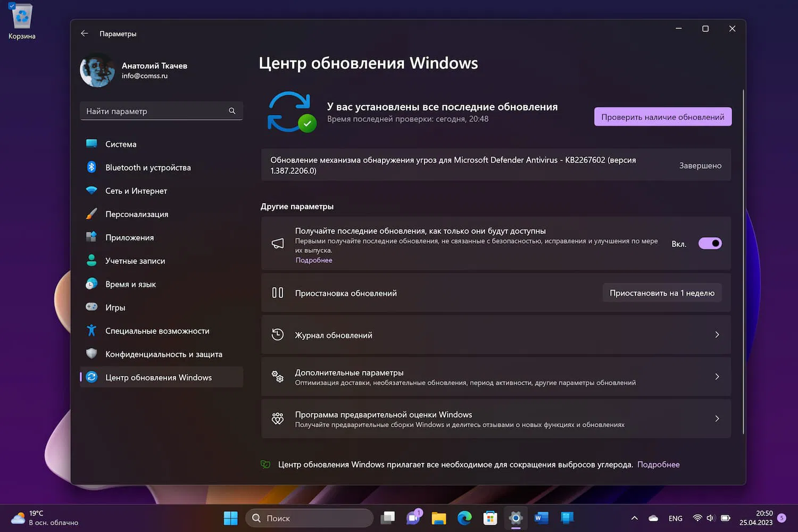Select Игры in the settings sidebar
This screenshot has width=798, height=532.
pyautogui.click(x=161, y=307)
